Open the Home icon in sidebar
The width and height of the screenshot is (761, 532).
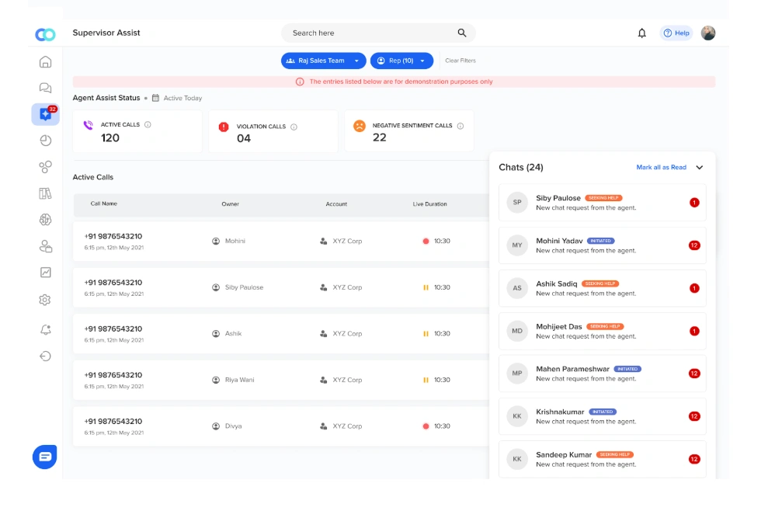point(45,61)
